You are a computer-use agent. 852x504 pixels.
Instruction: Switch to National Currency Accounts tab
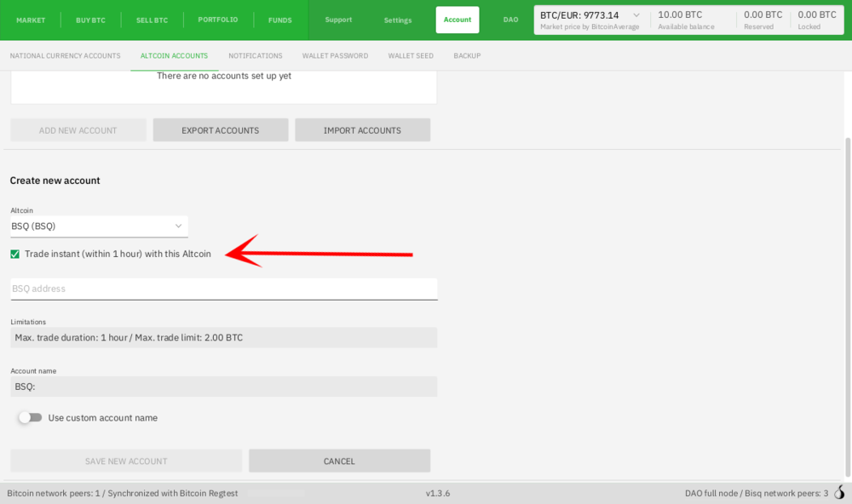[x=65, y=56]
